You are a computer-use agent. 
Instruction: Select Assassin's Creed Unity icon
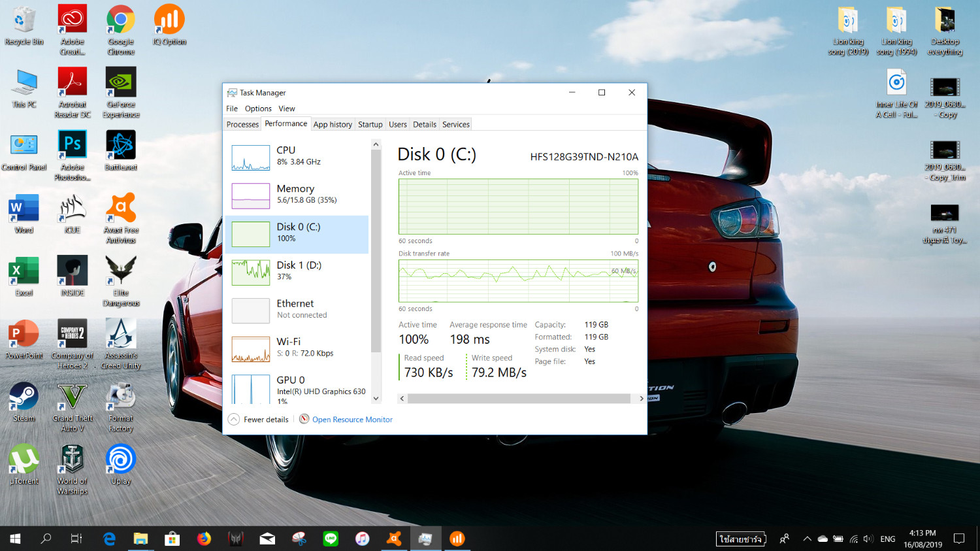click(121, 344)
